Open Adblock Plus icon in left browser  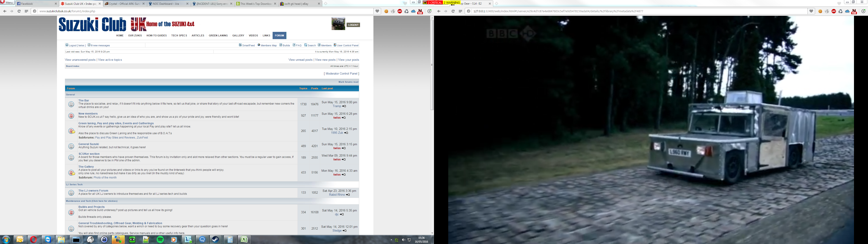tap(400, 11)
